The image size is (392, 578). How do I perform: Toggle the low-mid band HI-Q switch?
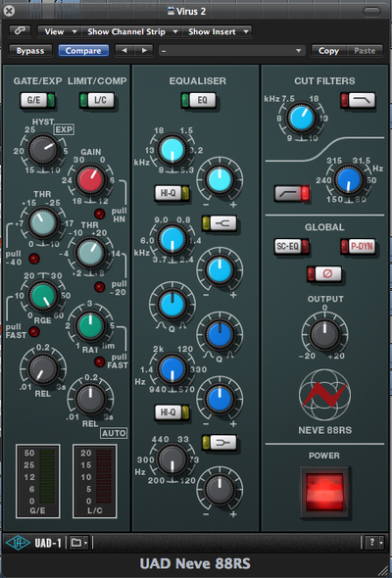171,412
